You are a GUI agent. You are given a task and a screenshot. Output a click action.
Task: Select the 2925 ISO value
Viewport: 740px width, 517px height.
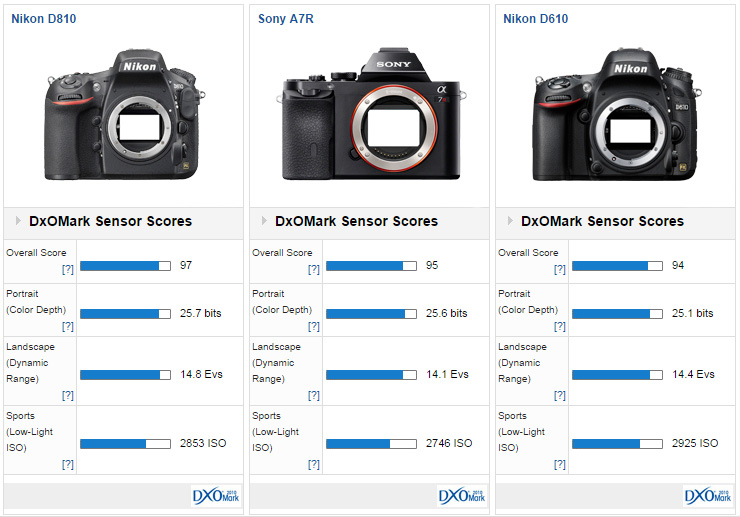(695, 443)
